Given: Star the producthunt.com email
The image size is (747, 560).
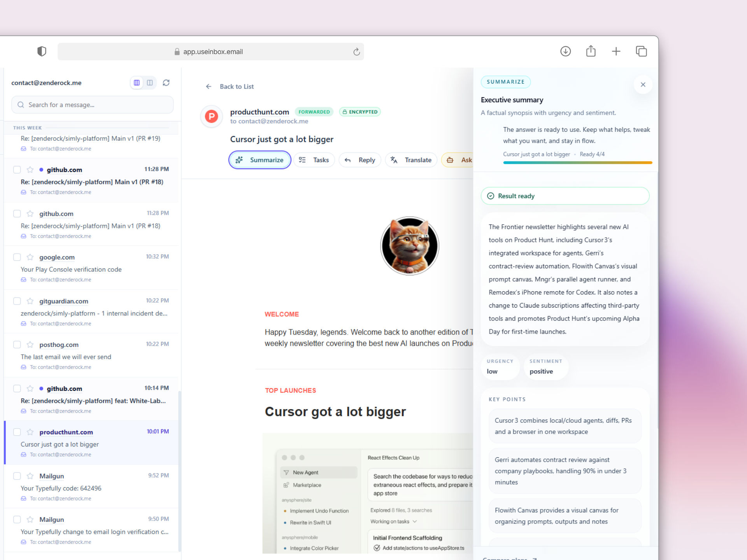Looking at the screenshot, I should coord(30,432).
